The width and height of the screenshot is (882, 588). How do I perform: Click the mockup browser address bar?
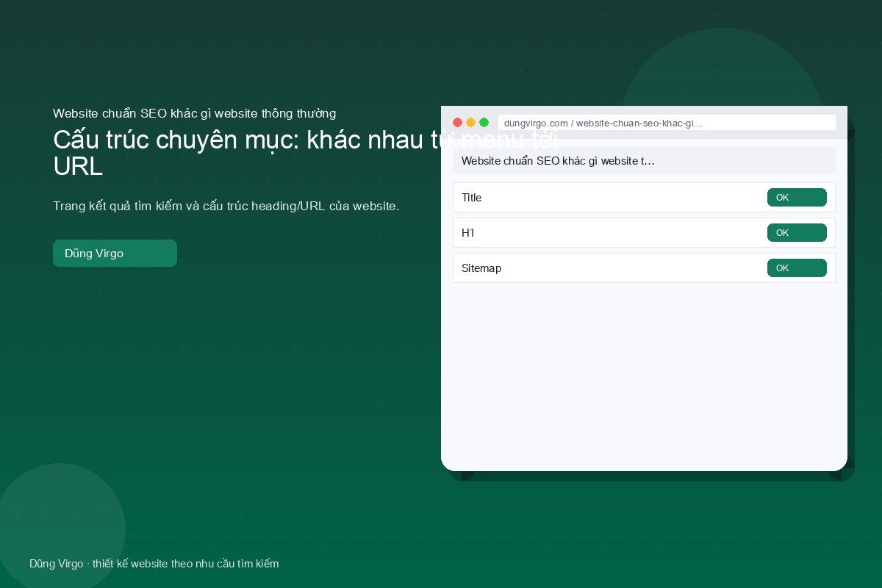tap(667, 123)
